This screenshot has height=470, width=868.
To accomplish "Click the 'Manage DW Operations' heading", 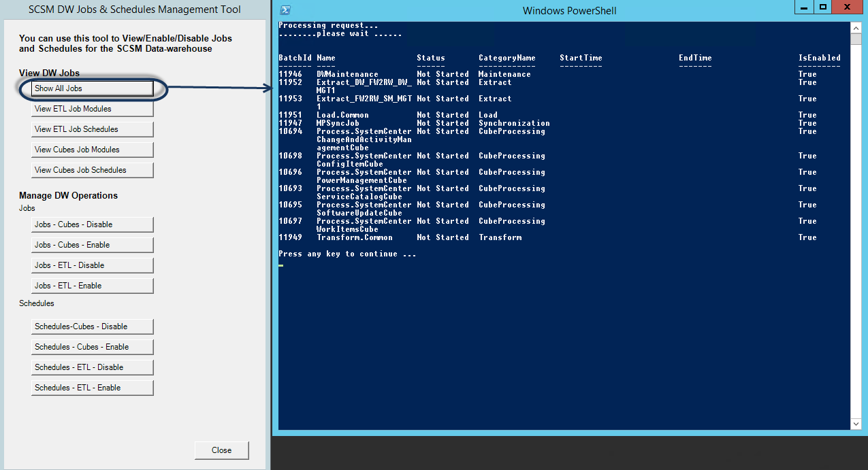I will 68,195.
